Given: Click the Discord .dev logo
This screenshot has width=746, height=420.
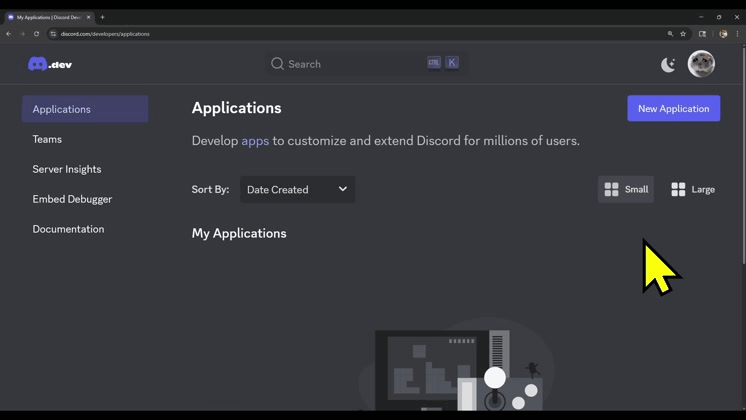Looking at the screenshot, I should [x=50, y=64].
